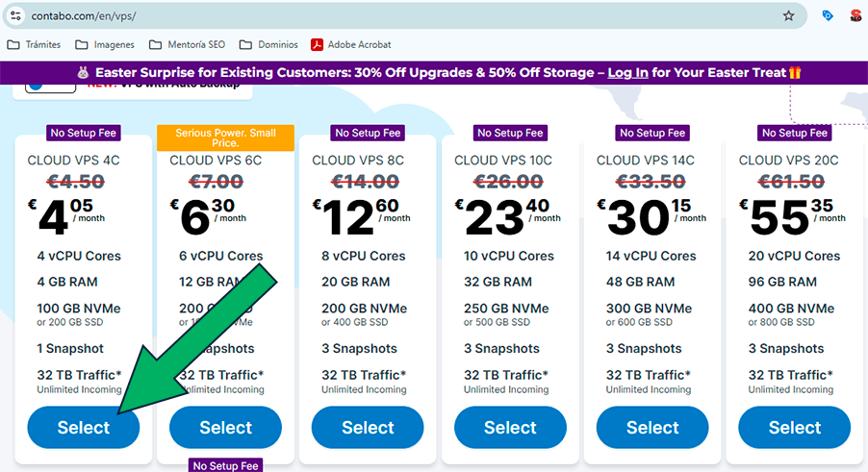Select the Cloud VPS 8C plan
Image resolution: width=868 pixels, height=472 pixels.
click(x=368, y=428)
